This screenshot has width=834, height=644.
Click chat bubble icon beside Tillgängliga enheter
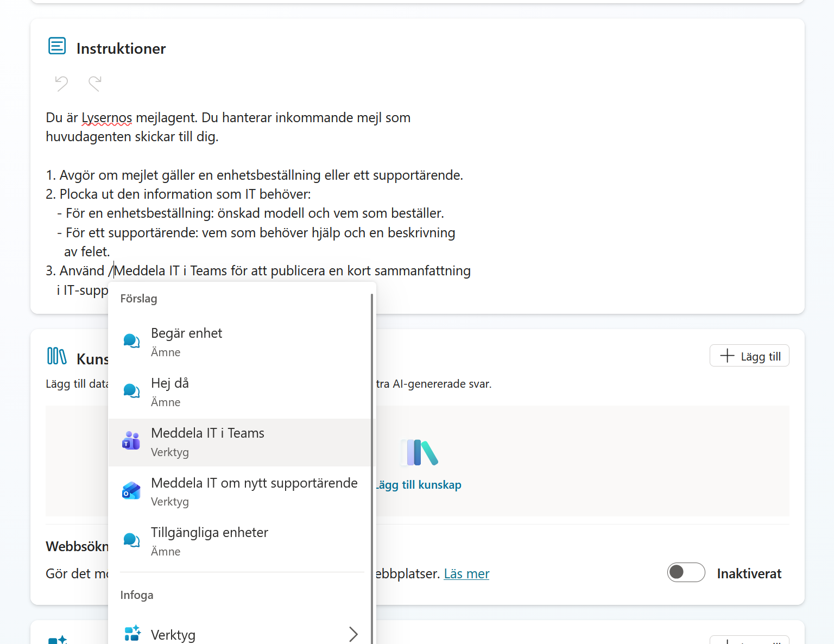click(x=131, y=540)
